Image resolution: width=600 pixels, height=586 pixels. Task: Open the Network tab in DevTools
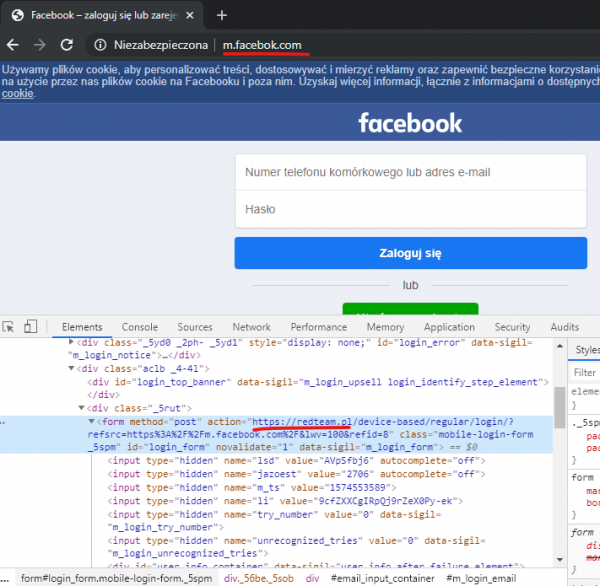(x=251, y=327)
